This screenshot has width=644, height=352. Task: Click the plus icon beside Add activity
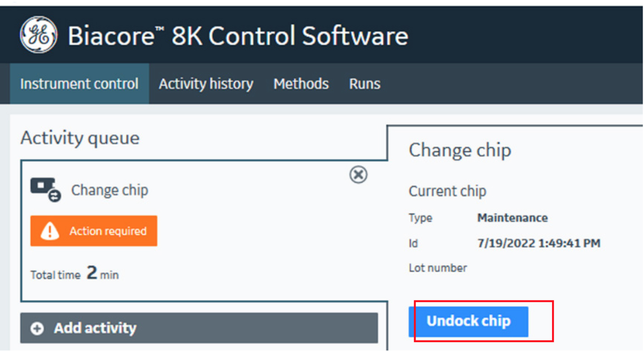tap(37, 328)
